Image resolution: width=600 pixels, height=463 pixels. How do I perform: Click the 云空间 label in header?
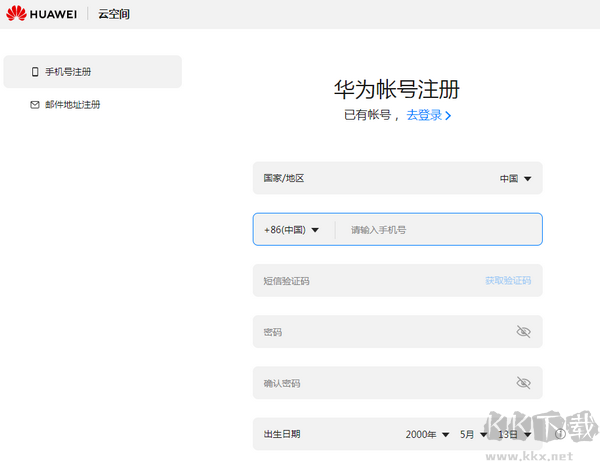click(x=113, y=14)
